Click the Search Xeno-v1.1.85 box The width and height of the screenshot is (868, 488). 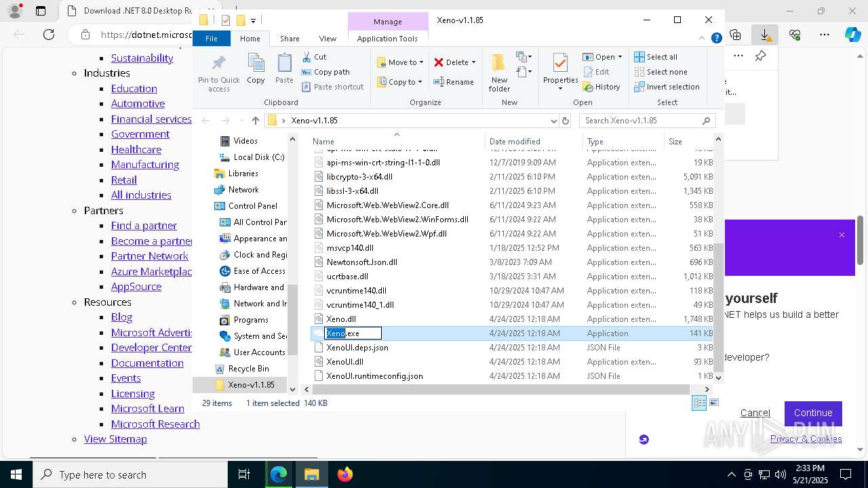click(x=648, y=121)
